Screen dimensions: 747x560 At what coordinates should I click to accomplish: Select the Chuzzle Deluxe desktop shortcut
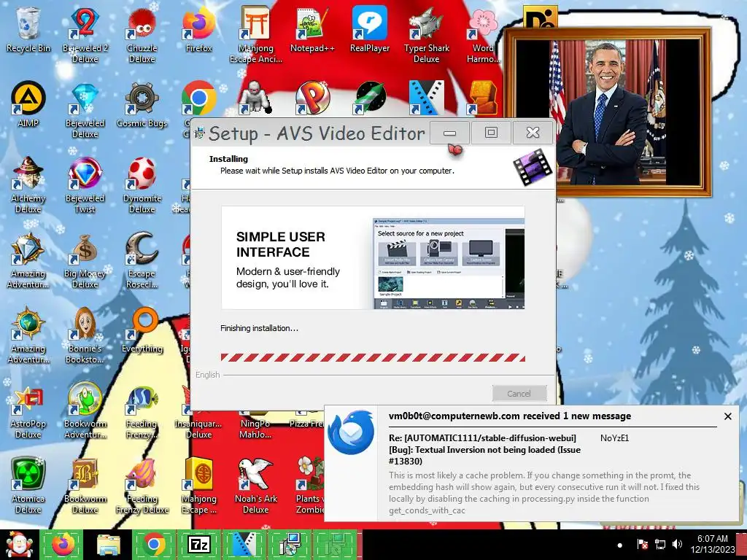tap(142, 34)
